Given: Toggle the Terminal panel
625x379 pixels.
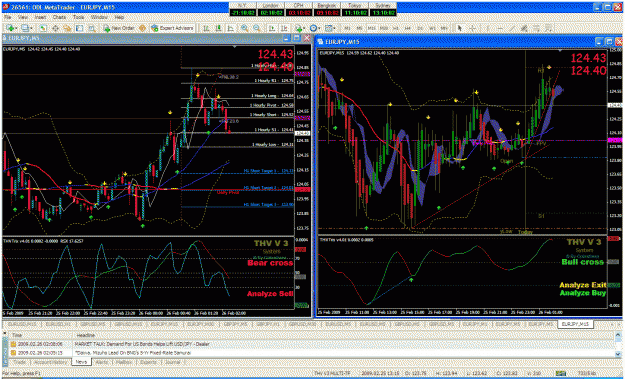Looking at the screenshot, I should point(79,28).
